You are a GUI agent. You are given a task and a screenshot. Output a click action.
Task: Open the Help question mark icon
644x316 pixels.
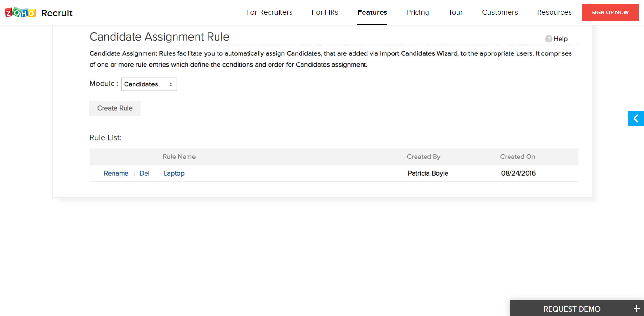click(x=549, y=39)
